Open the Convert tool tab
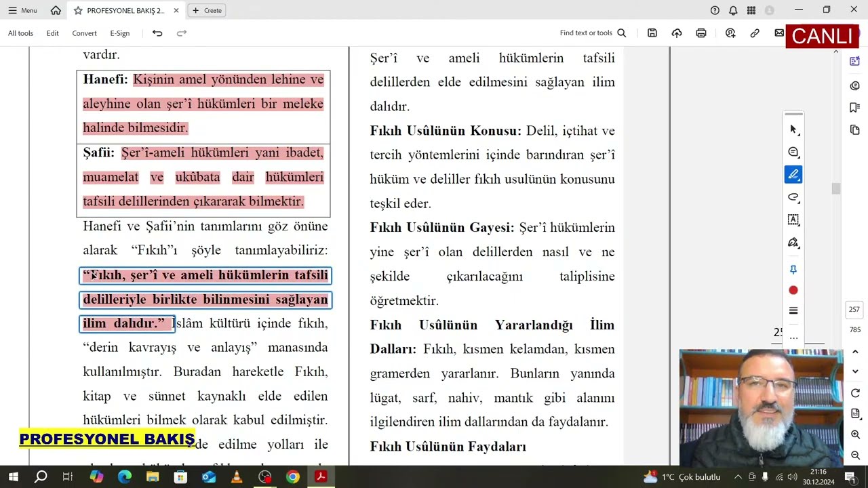The width and height of the screenshot is (868, 488). tap(84, 33)
